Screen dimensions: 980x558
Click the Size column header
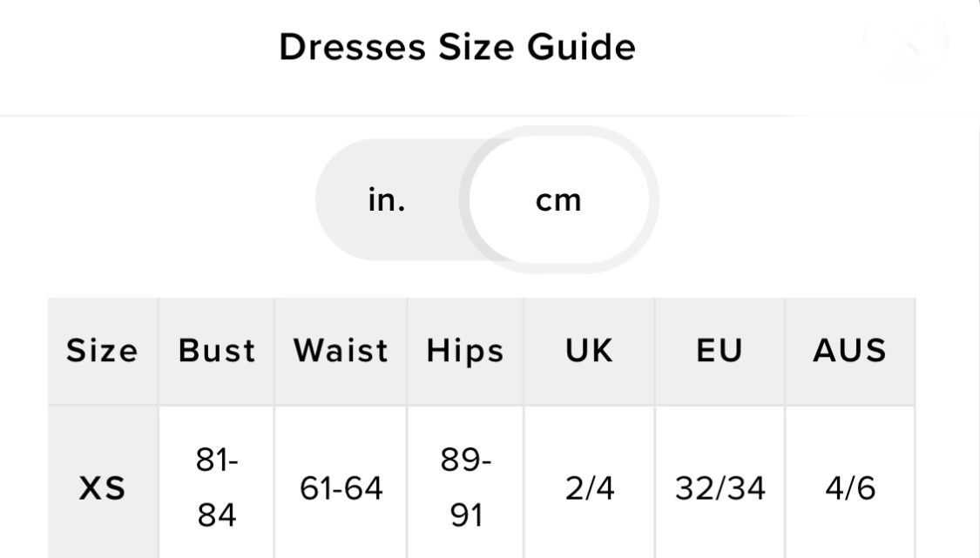[x=103, y=351]
